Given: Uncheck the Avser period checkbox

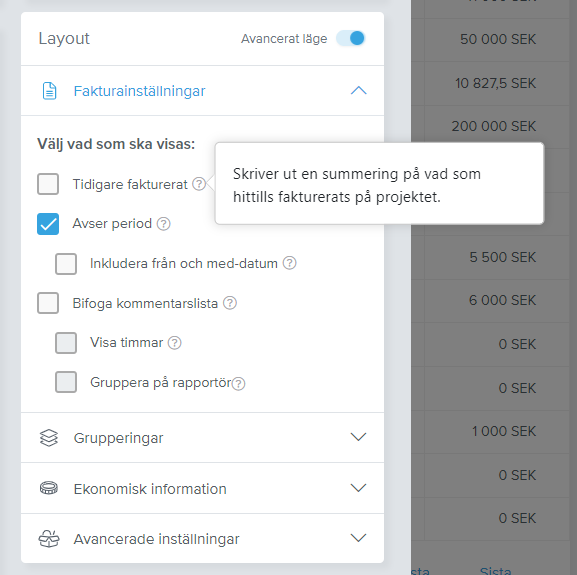Looking at the screenshot, I should [x=48, y=224].
